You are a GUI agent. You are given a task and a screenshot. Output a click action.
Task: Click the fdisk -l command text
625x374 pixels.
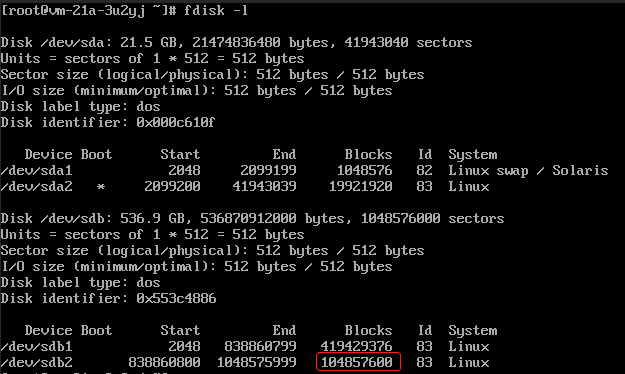(216, 10)
